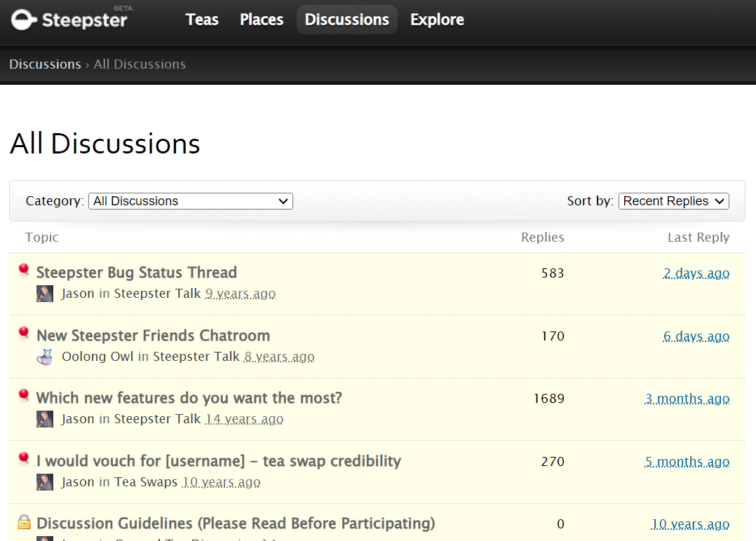Click the 1689 replies count
The height and width of the screenshot is (541, 756).
coord(548,399)
